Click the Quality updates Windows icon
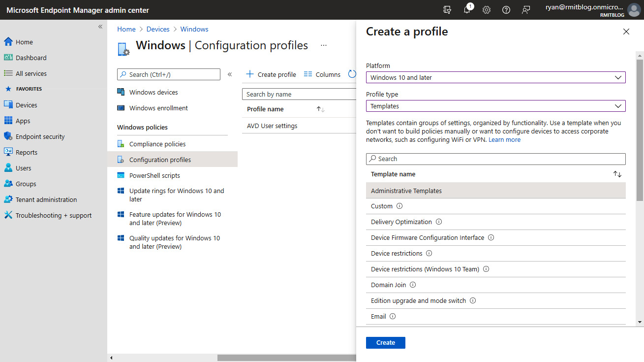The width and height of the screenshot is (644, 362). (x=121, y=238)
